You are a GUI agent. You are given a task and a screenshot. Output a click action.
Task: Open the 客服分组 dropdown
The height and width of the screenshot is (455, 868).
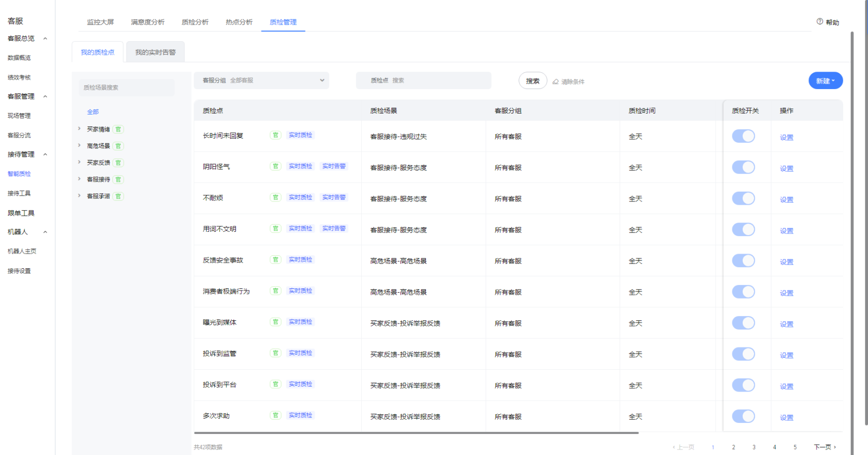click(x=261, y=80)
